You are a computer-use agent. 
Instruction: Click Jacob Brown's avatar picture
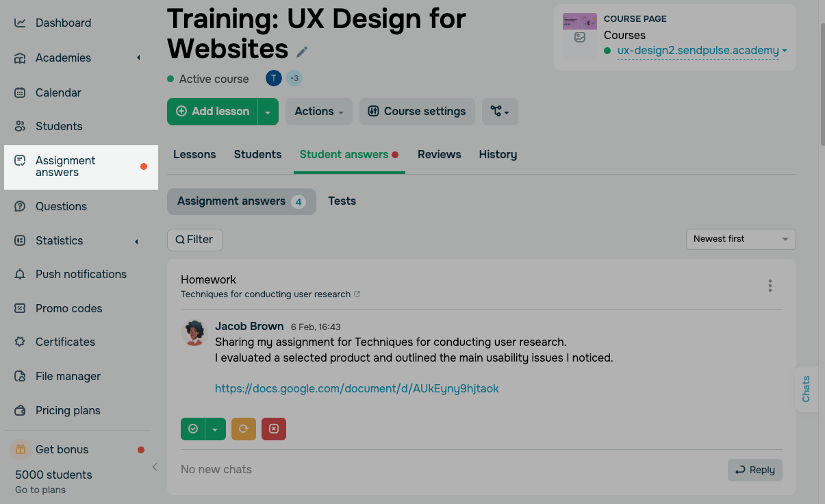tap(194, 333)
